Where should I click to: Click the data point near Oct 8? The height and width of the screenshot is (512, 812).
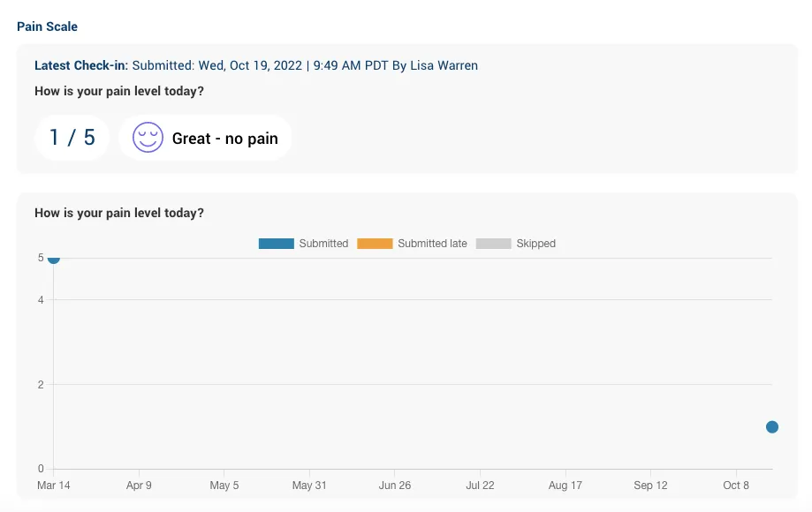(x=771, y=426)
